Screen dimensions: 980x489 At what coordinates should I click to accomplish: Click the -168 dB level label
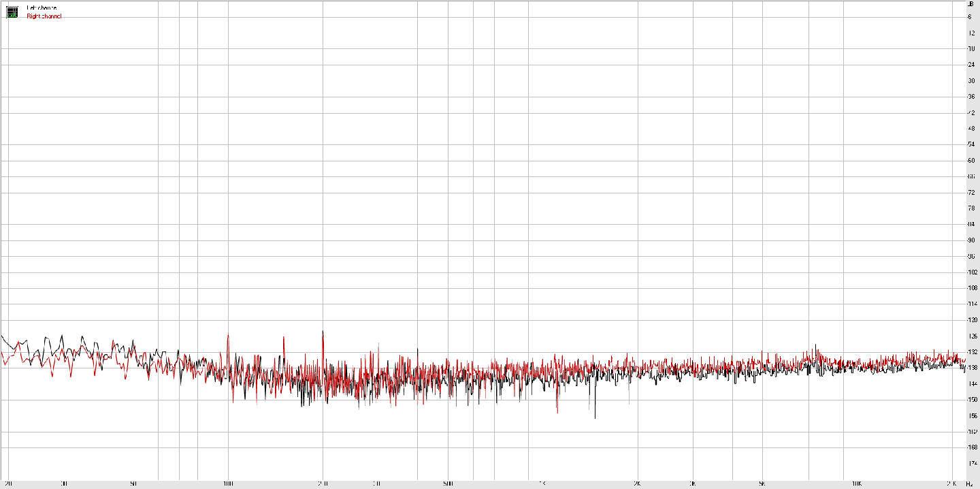971,447
